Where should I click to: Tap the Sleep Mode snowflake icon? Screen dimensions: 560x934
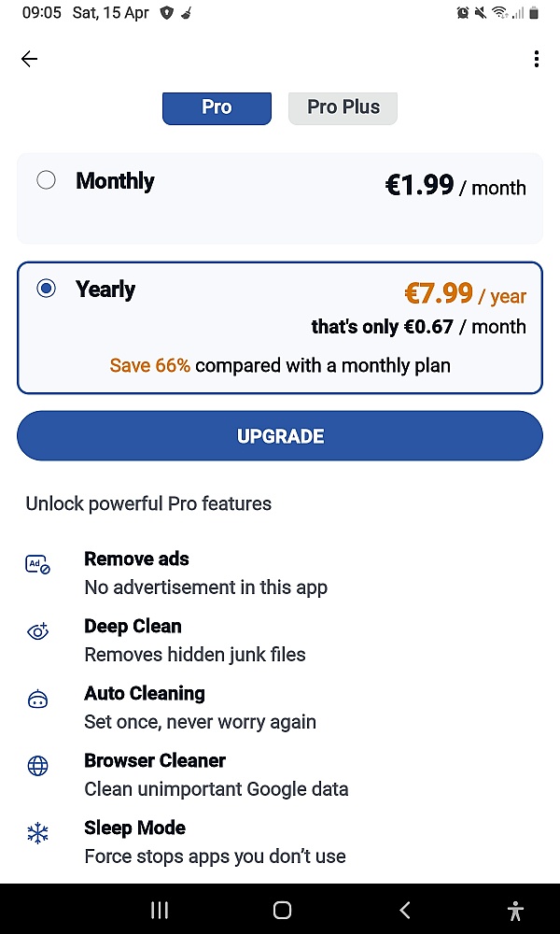coord(37,833)
